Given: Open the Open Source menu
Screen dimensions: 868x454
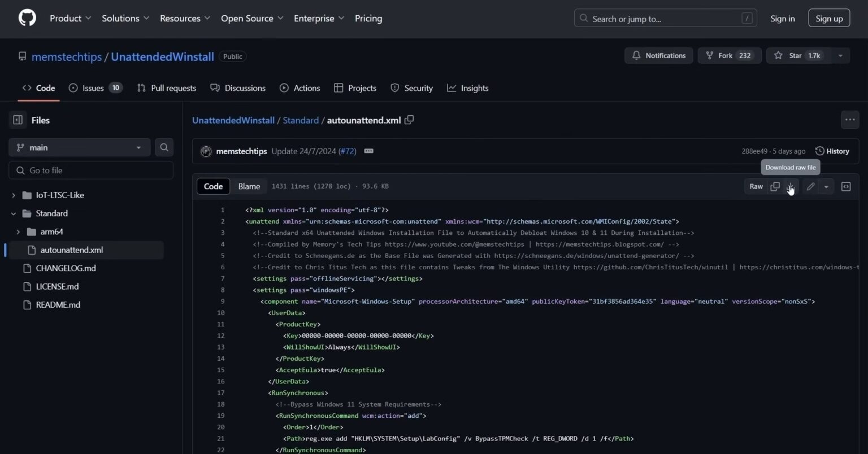Looking at the screenshot, I should tap(251, 18).
